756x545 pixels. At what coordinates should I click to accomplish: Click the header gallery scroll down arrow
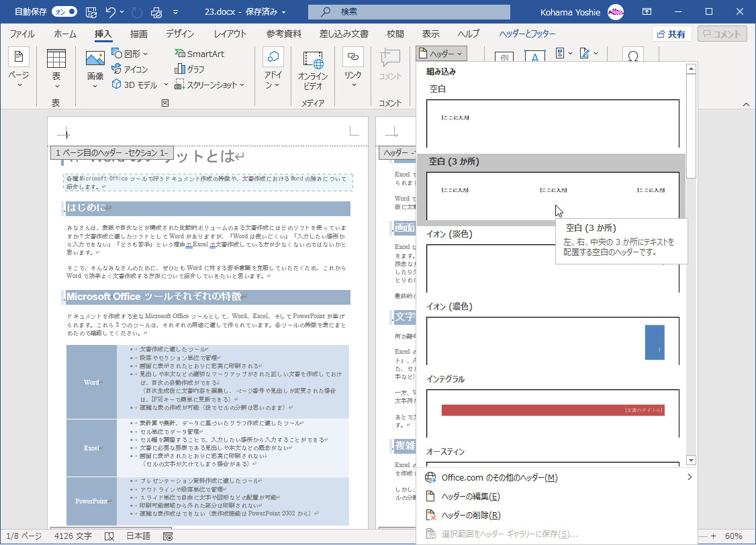point(691,460)
